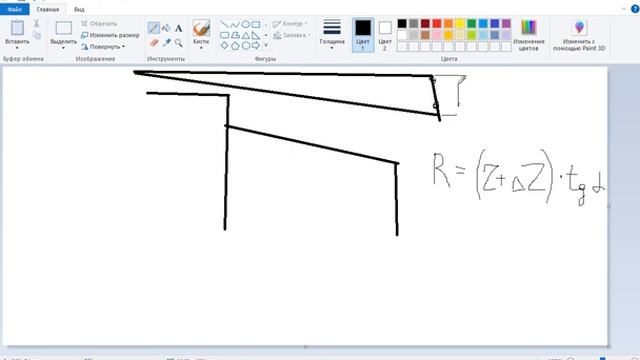Click the canvas bottom-right resize handle

point(609,346)
